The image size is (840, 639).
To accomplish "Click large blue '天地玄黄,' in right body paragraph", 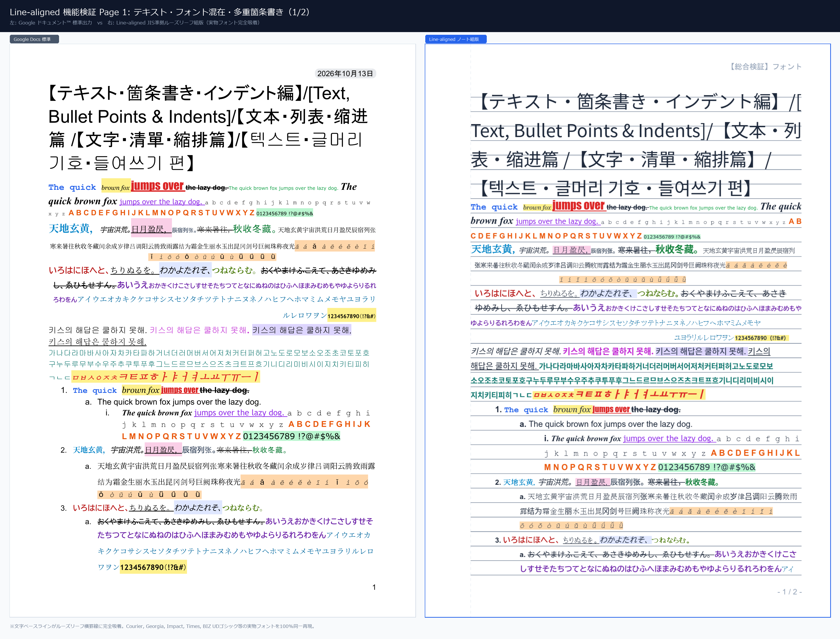I will click(493, 249).
